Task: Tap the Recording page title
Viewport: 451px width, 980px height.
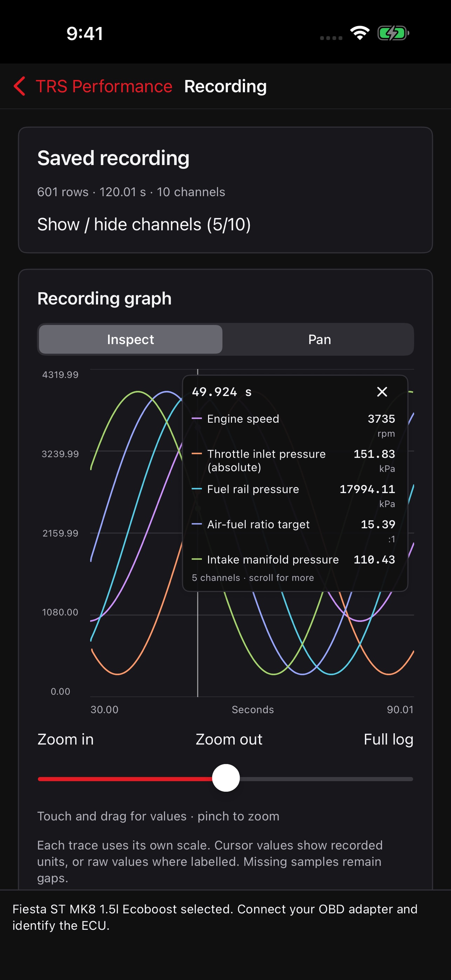Action: point(226,86)
